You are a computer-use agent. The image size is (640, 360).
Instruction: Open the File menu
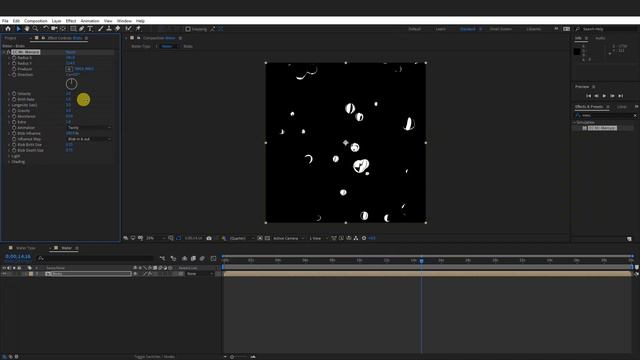tap(5, 20)
